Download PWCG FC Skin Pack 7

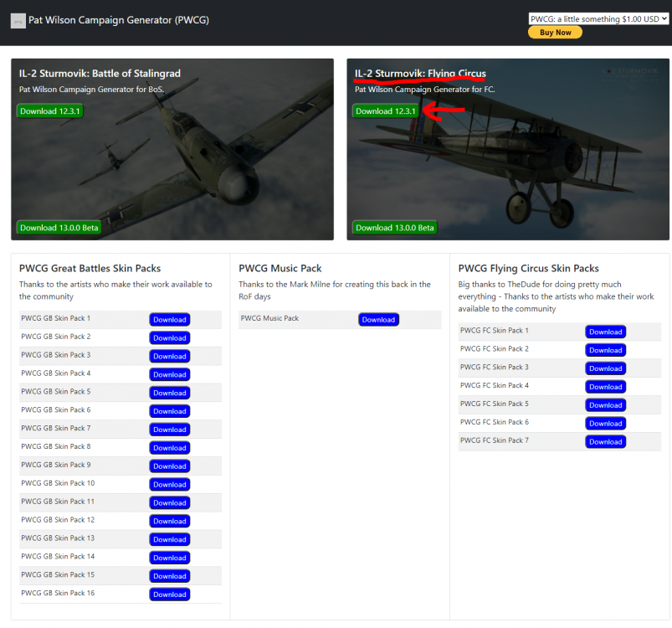pos(605,442)
